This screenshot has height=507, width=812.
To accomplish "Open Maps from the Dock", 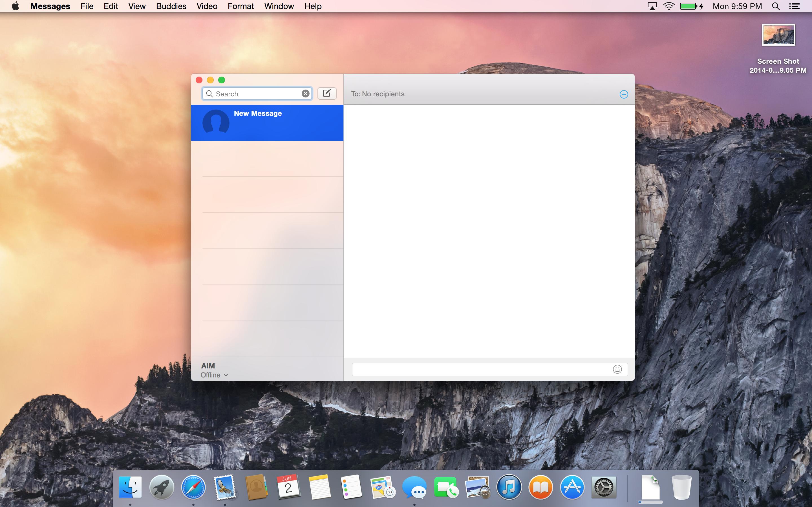I will [x=382, y=487].
